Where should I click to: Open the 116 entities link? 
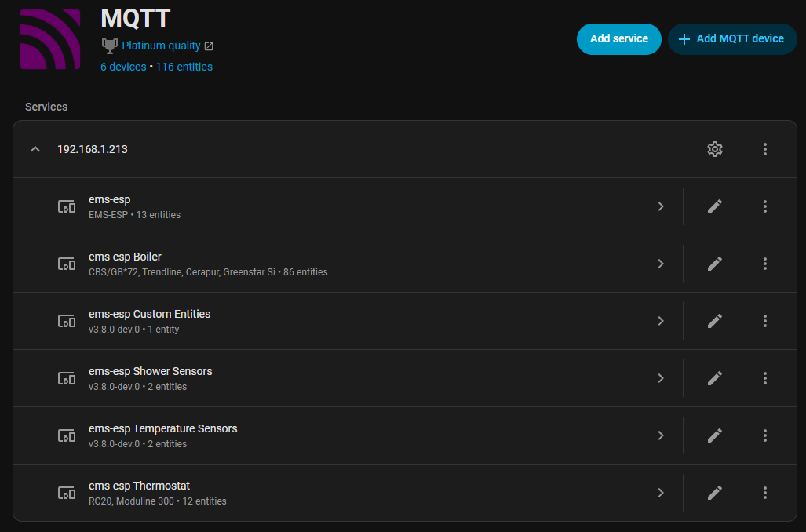pyautogui.click(x=184, y=67)
